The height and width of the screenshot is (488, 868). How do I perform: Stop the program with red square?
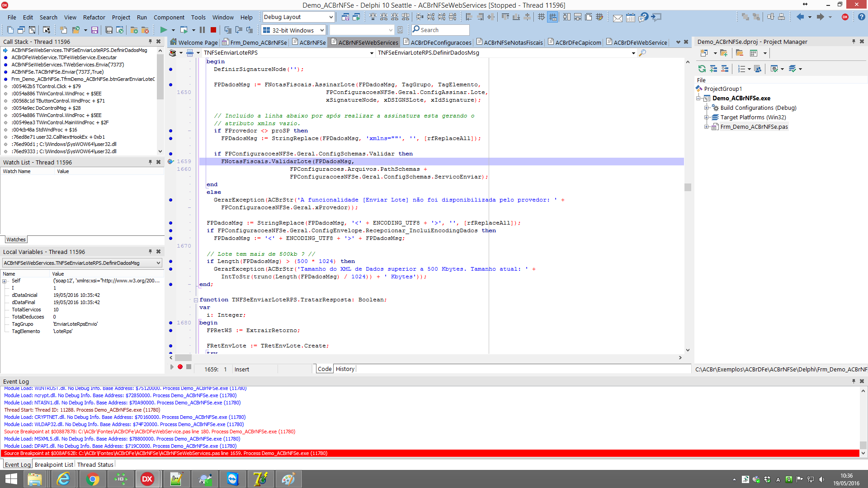213,30
